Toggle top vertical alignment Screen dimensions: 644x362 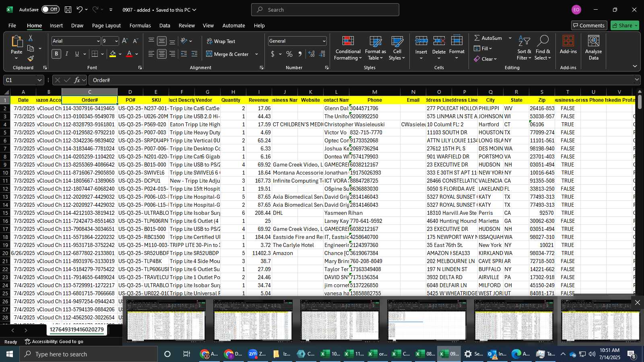coord(151,41)
